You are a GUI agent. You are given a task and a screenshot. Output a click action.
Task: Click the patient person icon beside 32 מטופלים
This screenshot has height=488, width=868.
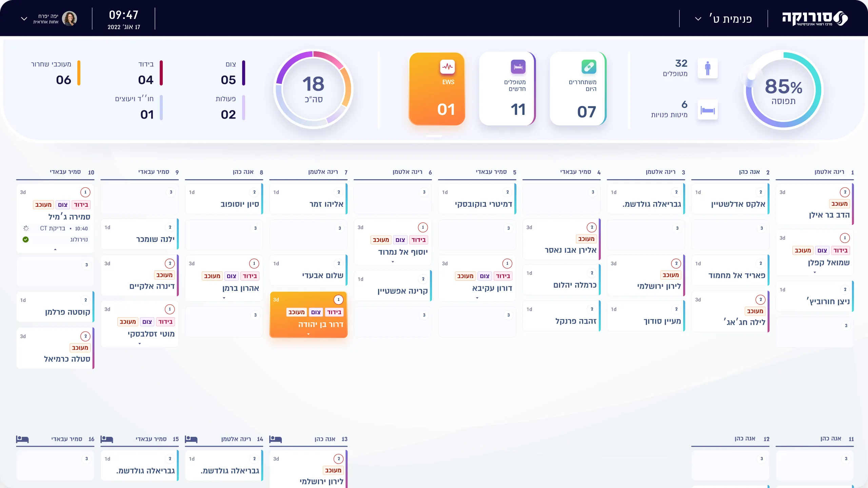click(708, 68)
